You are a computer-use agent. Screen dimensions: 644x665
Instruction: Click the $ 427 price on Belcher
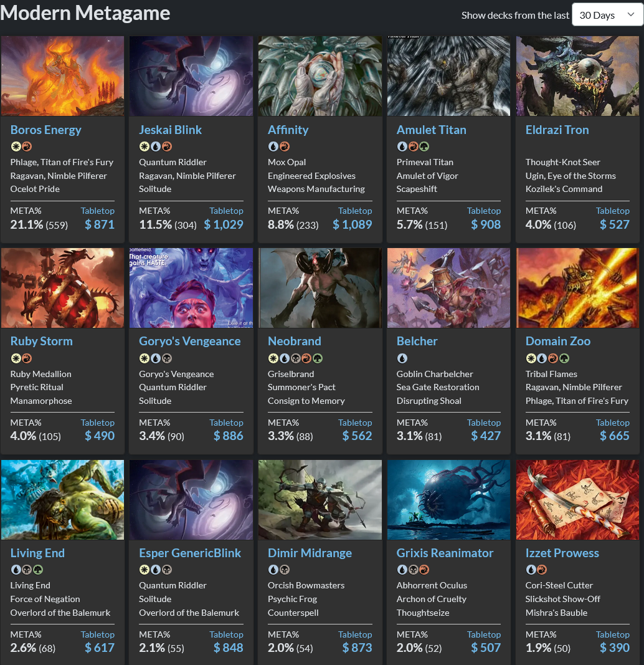point(486,436)
